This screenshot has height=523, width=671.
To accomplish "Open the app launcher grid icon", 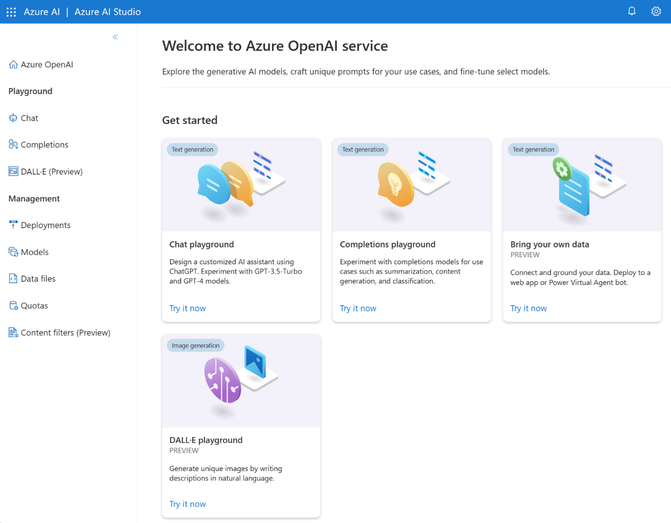I will click(11, 12).
